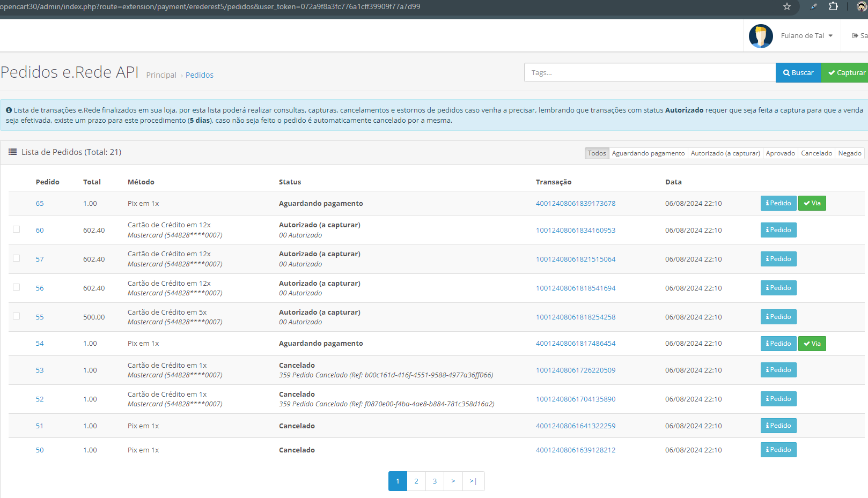Open the browser profile icon
The height and width of the screenshot is (498, 868).
(862, 6)
